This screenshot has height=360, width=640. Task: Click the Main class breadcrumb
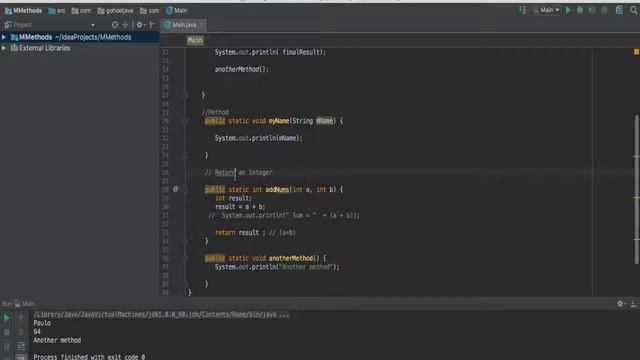click(x=177, y=11)
